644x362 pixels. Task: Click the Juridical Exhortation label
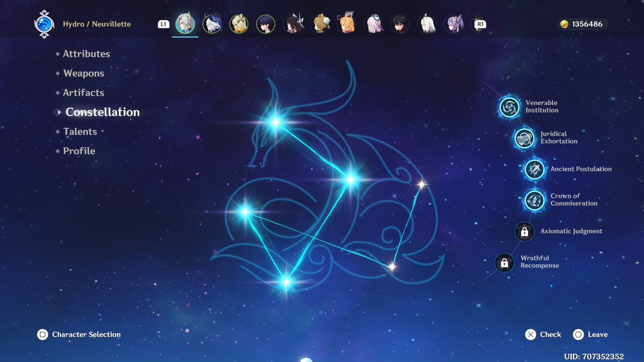pos(559,138)
